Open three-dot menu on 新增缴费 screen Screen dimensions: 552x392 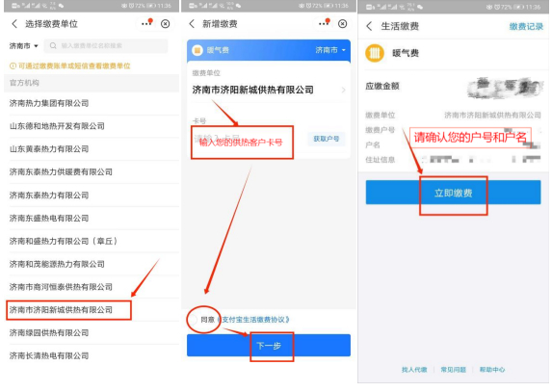(324, 23)
